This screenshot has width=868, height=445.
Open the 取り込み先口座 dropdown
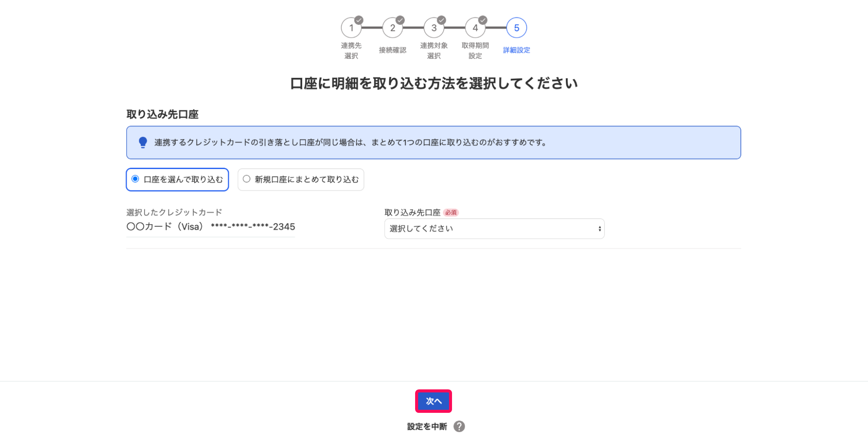coord(494,229)
